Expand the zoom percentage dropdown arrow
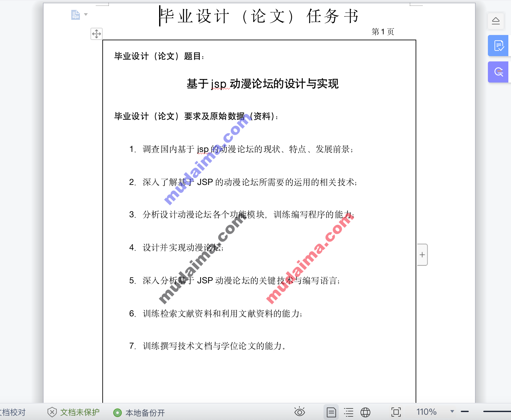511x420 pixels. pyautogui.click(x=452, y=411)
